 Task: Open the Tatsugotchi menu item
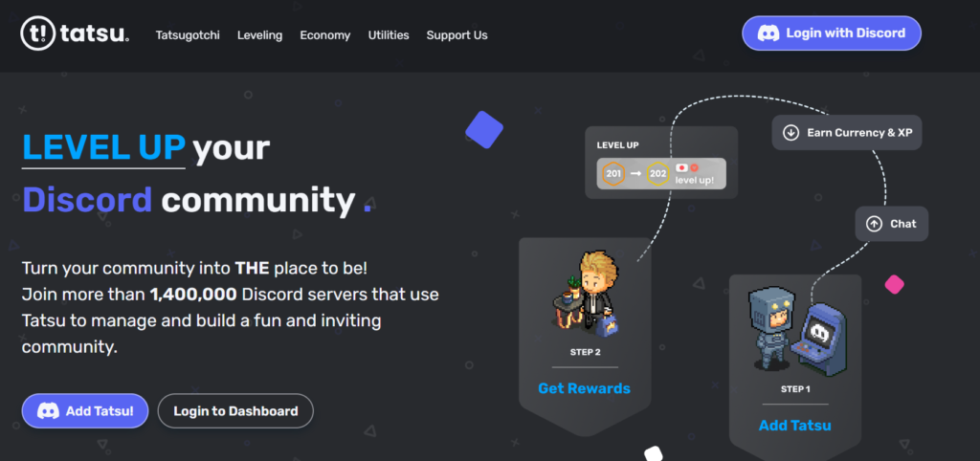pos(188,35)
